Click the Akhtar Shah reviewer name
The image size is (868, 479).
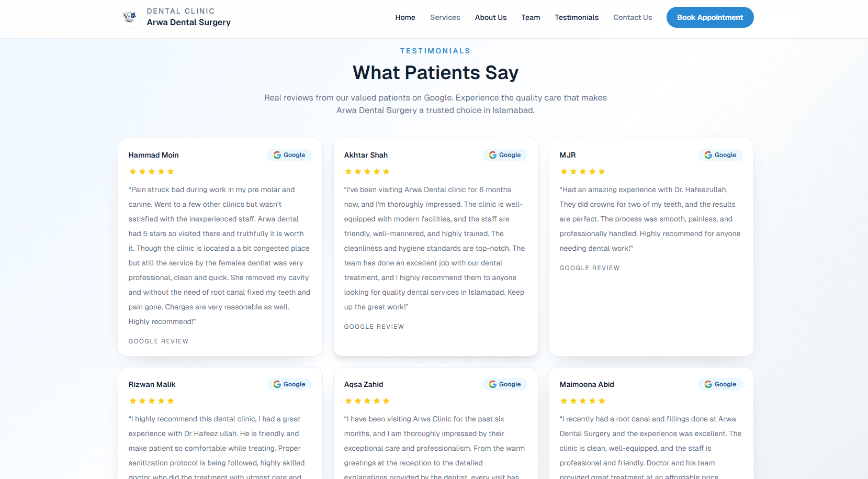(x=366, y=155)
